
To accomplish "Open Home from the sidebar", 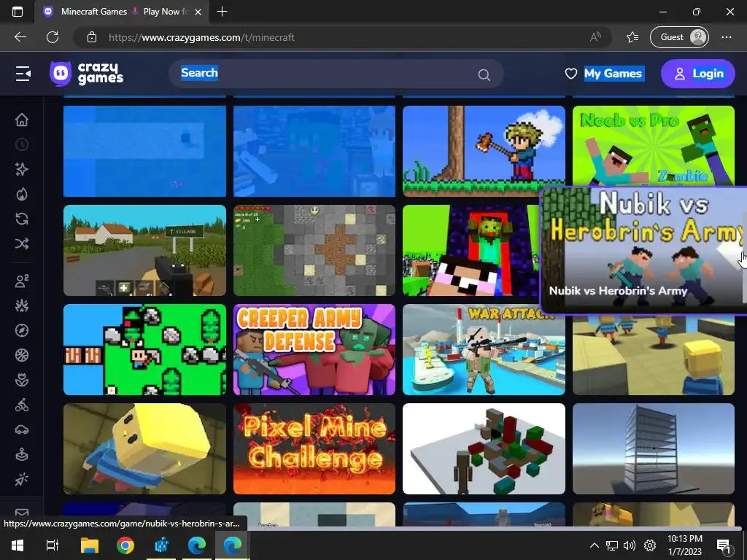I will [22, 120].
